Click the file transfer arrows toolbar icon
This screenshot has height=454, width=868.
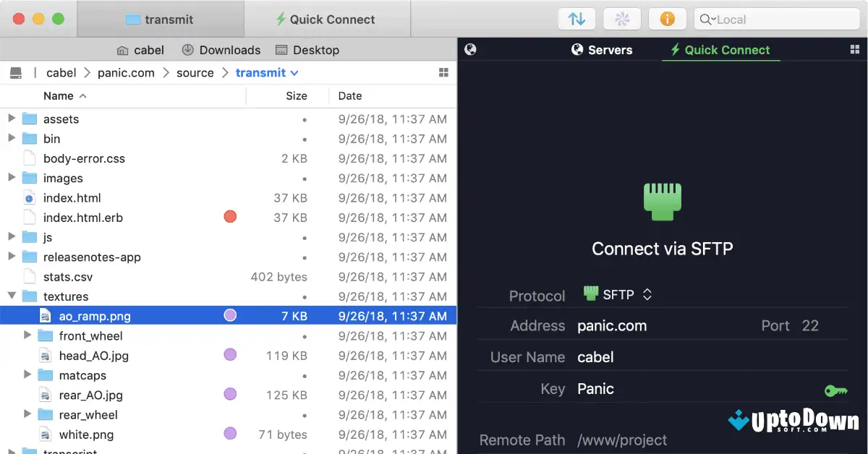tap(576, 18)
